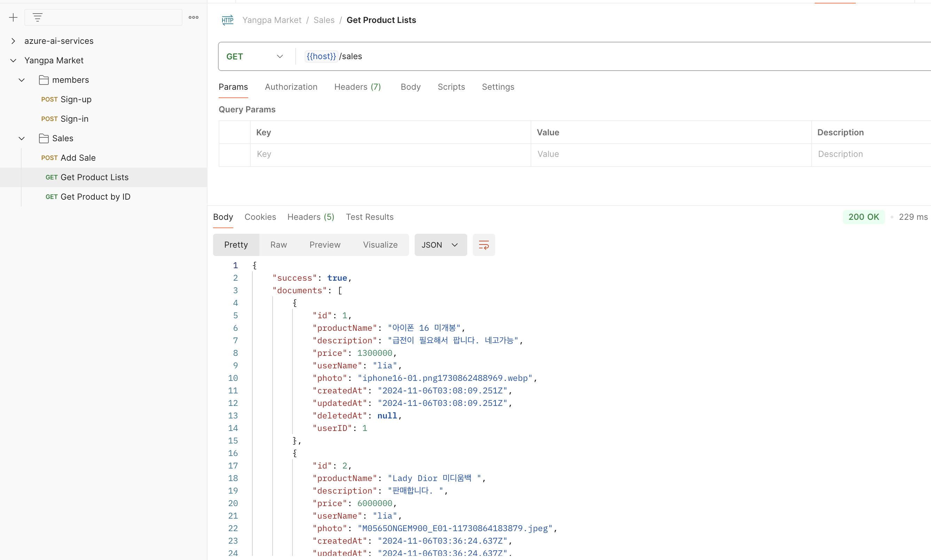Open the three-dot options menu in sidebar
The height and width of the screenshot is (560, 931).
pos(193,17)
